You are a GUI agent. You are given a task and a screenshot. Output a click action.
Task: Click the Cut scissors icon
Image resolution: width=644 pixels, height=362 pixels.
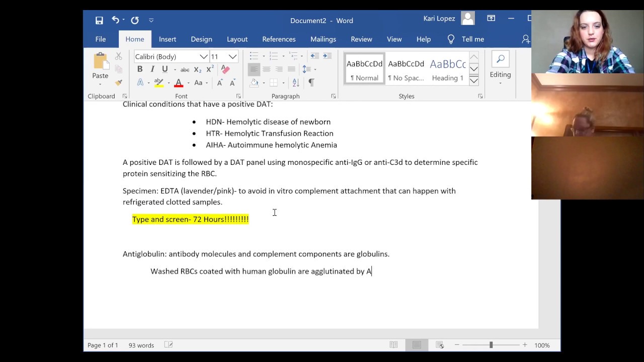119,56
